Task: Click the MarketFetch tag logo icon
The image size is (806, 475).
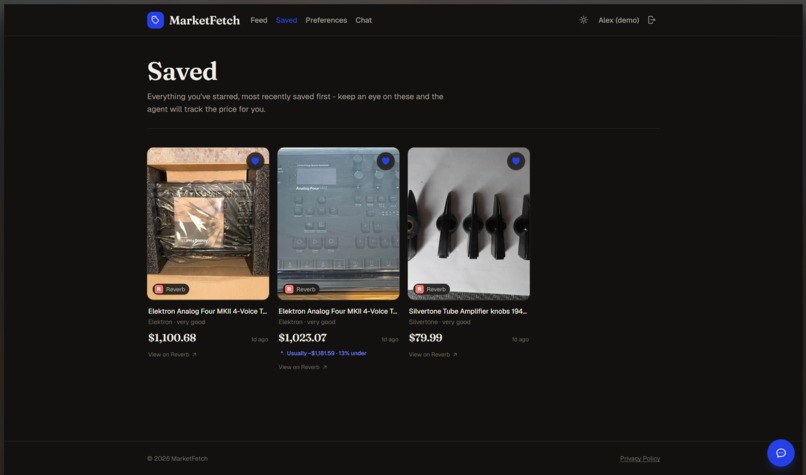Action: click(x=155, y=20)
